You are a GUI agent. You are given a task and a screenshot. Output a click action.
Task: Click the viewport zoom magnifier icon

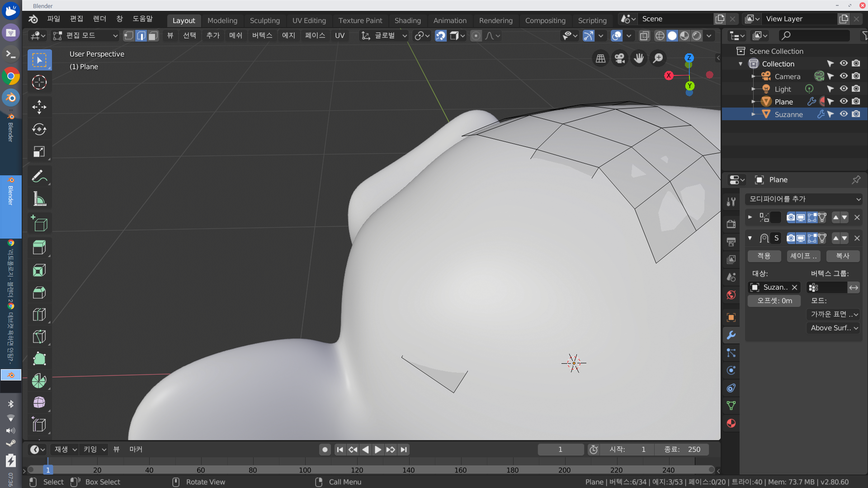(x=658, y=58)
